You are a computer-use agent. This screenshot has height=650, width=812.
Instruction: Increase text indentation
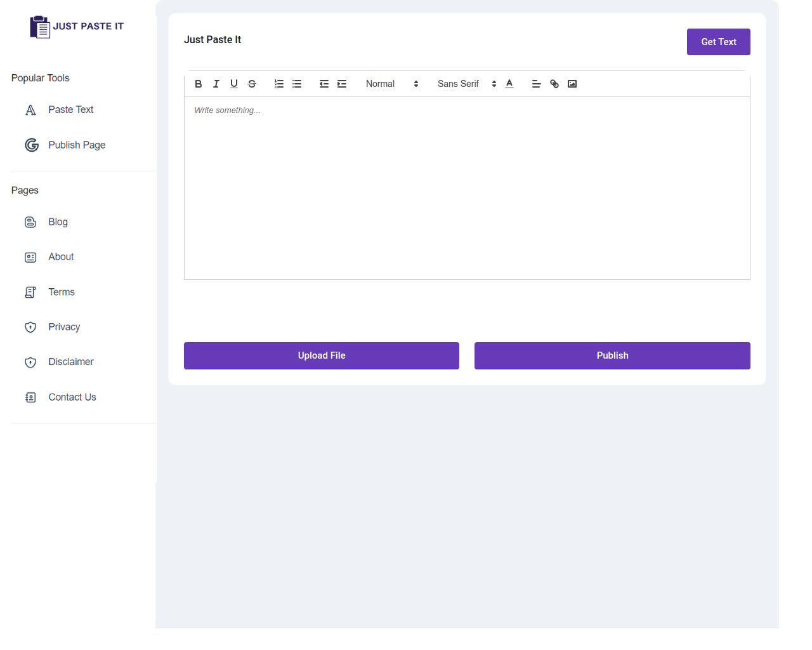(x=341, y=83)
